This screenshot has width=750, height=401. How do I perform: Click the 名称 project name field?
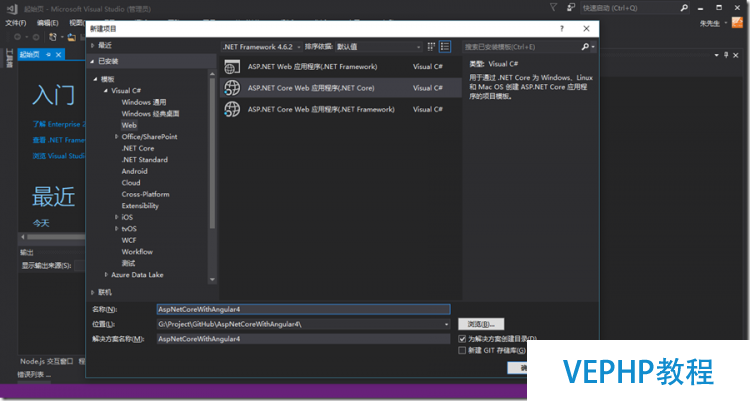tap(303, 310)
